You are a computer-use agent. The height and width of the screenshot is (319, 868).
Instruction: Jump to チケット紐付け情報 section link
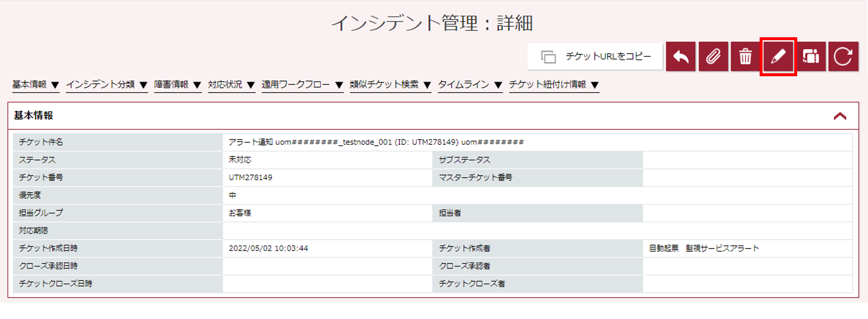[554, 85]
